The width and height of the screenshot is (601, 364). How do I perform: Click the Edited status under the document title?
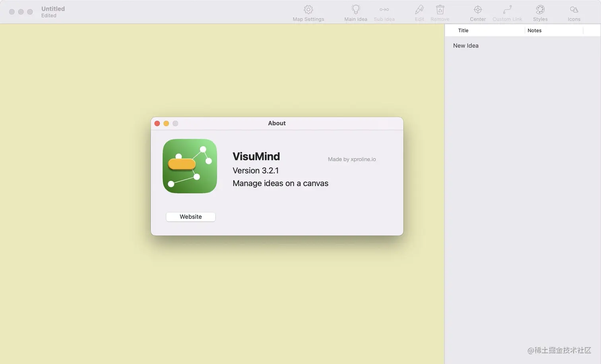pyautogui.click(x=49, y=15)
